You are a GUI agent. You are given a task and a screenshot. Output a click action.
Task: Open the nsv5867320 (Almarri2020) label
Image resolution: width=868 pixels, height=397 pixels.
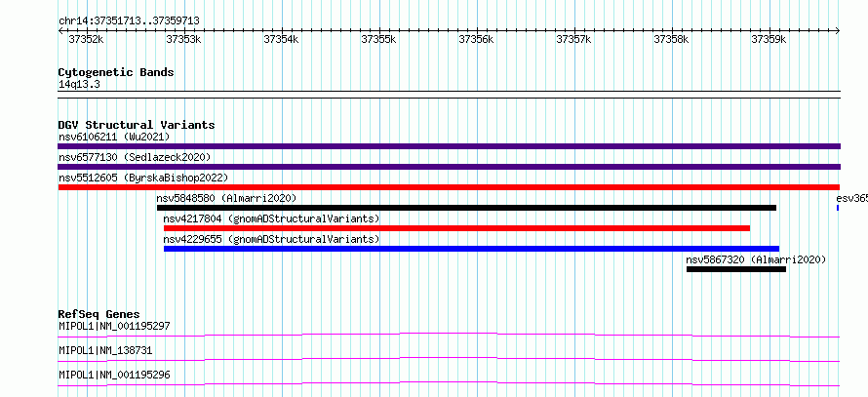point(756,259)
